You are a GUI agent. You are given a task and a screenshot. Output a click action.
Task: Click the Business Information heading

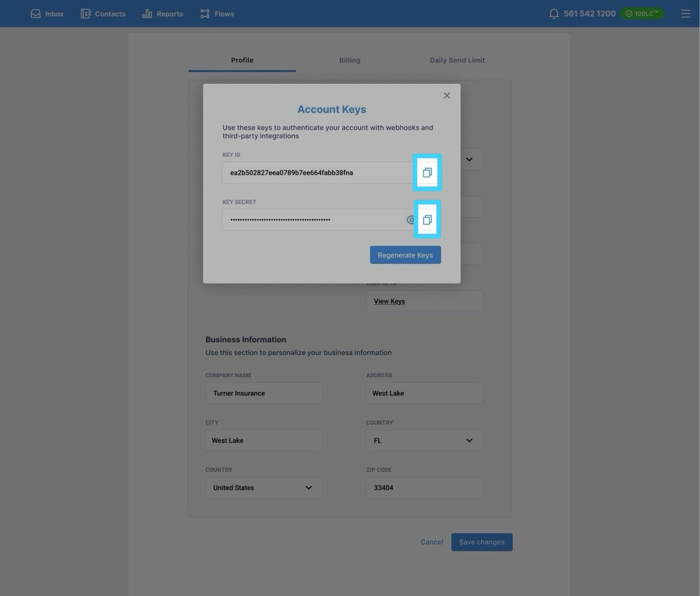(x=246, y=339)
